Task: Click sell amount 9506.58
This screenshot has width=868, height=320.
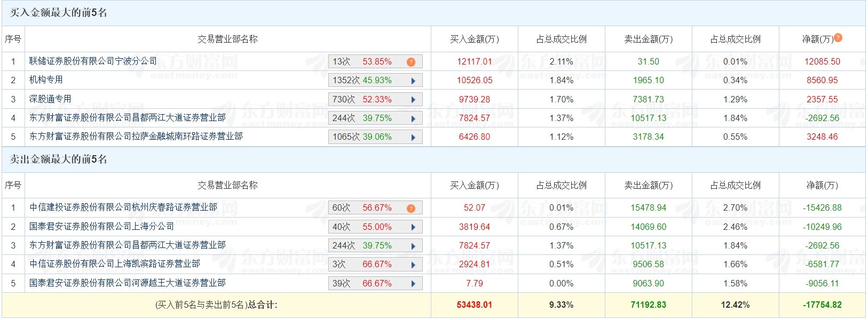Action: 649,265
